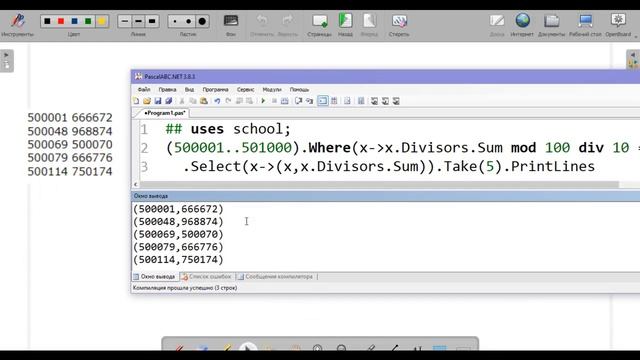Create a new file in PascalABC.NET
This screenshot has height=360, width=640.
click(136, 101)
